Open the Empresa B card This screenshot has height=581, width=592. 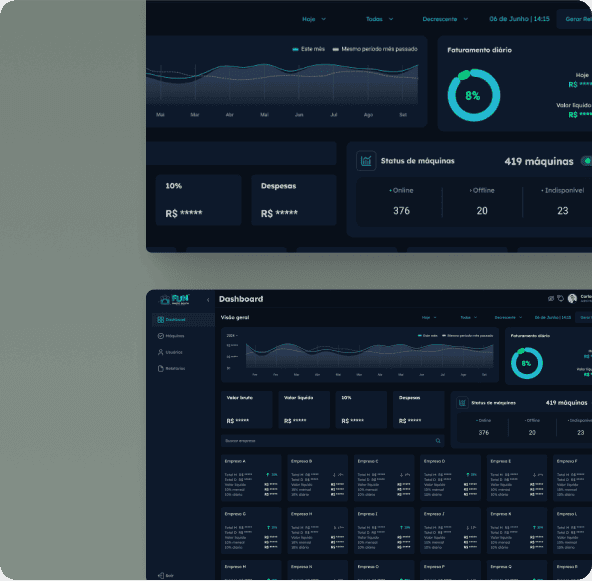click(318, 478)
